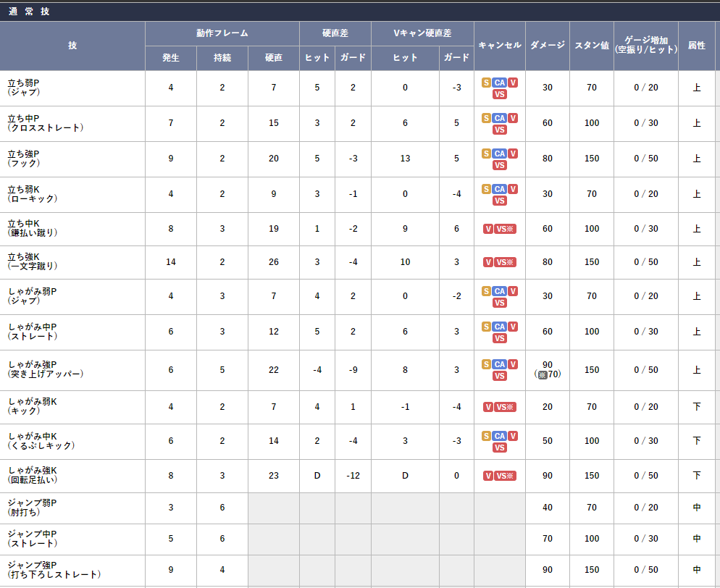Click the CA badge in 立ち中P row
Viewport: 720px width, 588px height.
[x=500, y=118]
